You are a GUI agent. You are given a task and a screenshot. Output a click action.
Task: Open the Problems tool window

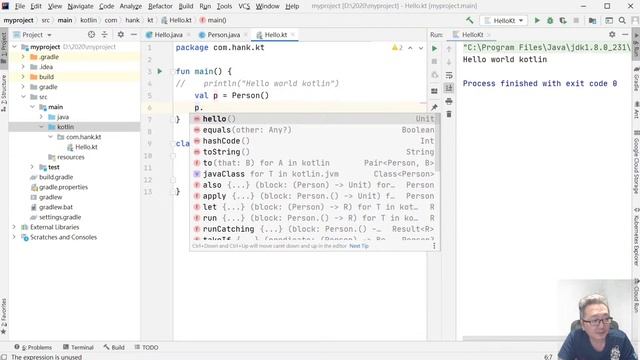(x=33, y=347)
